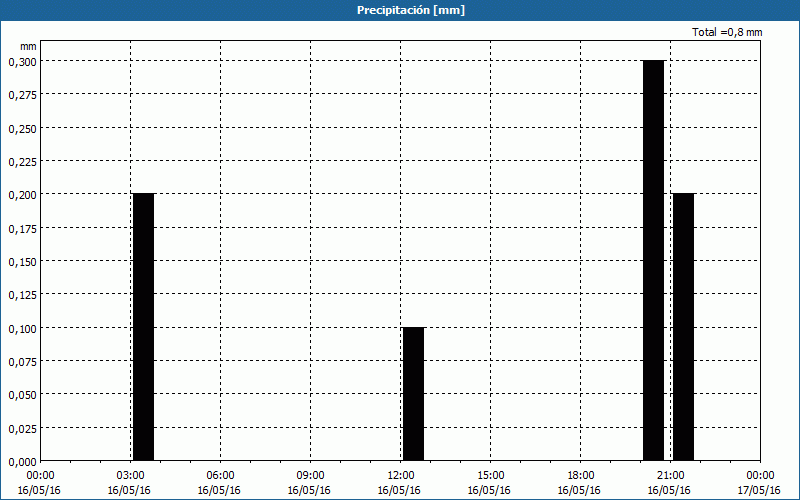Click the mm unit label on axis

[28, 46]
